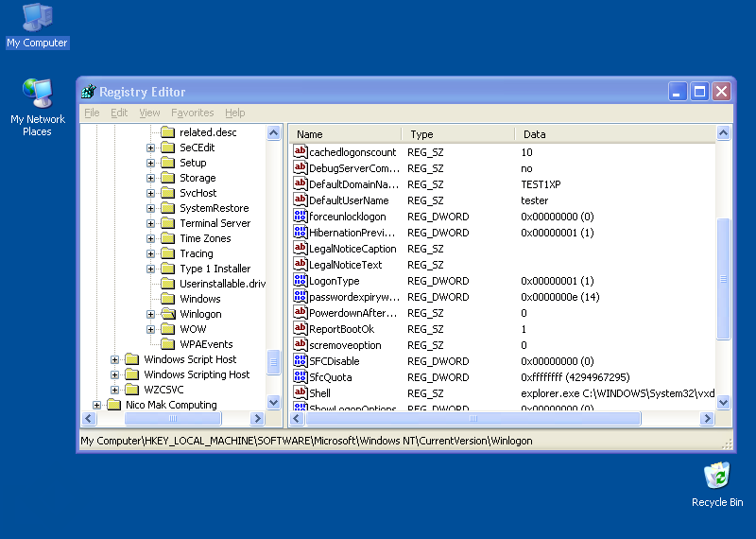This screenshot has height=539, width=756.
Task: Select the My Computer desktop icon
Action: tap(37, 26)
